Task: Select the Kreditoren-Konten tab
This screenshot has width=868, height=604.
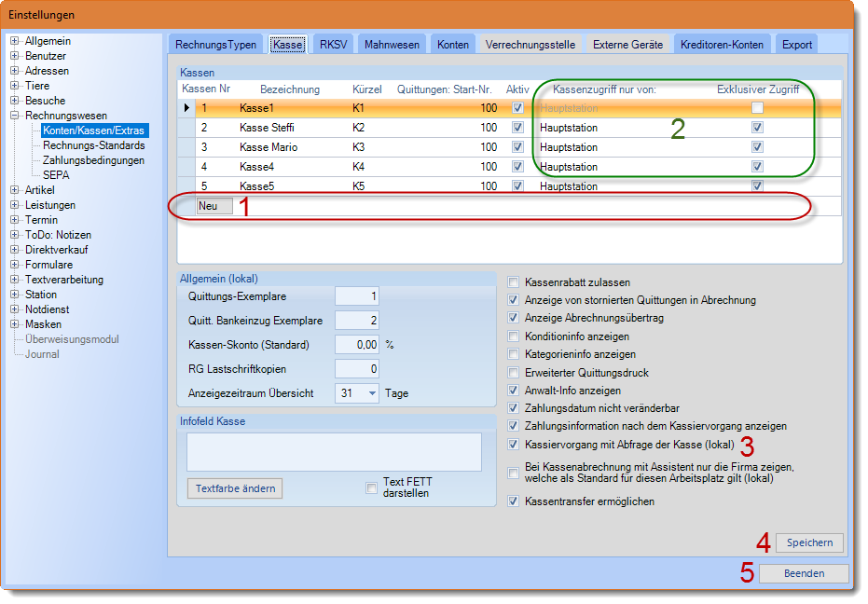Action: click(x=722, y=44)
